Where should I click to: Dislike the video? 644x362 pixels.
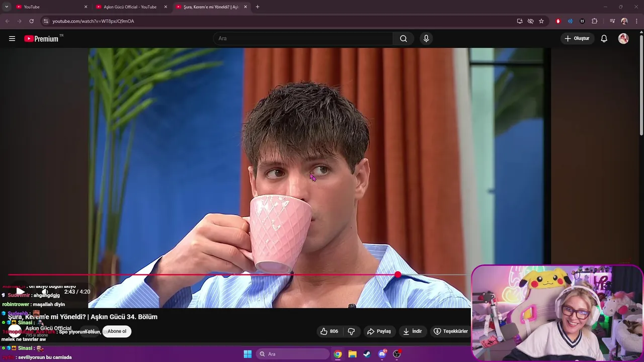click(x=351, y=331)
